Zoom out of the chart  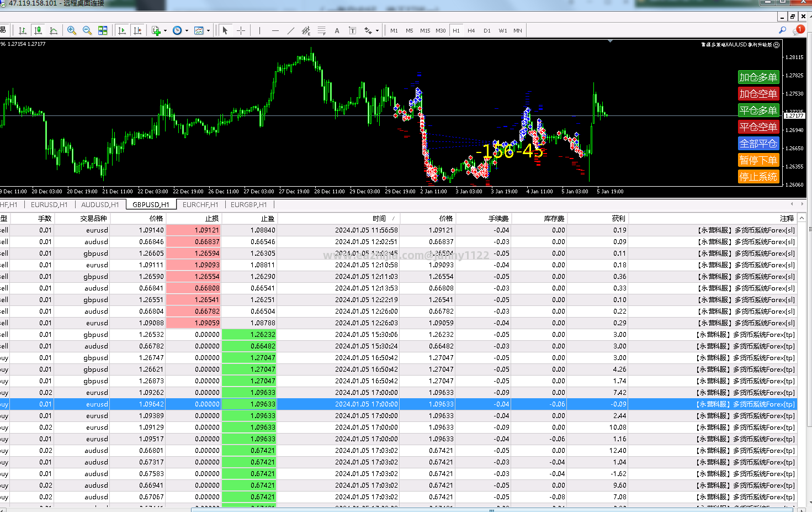[x=87, y=31]
